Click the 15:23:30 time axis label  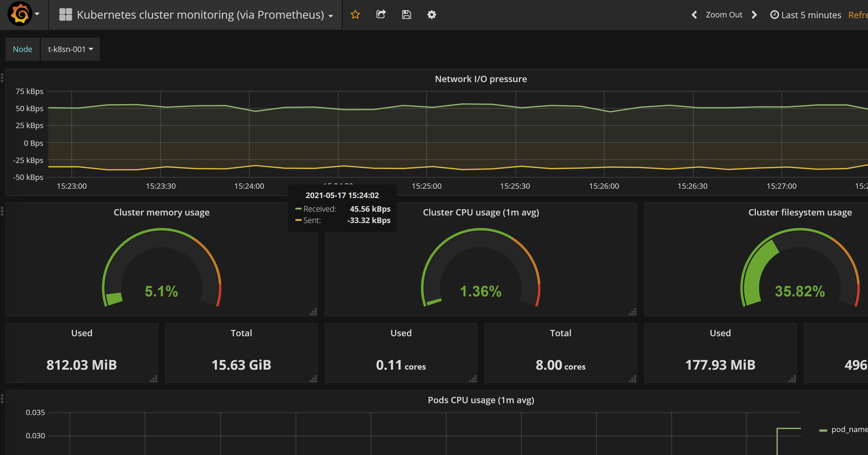(x=161, y=186)
